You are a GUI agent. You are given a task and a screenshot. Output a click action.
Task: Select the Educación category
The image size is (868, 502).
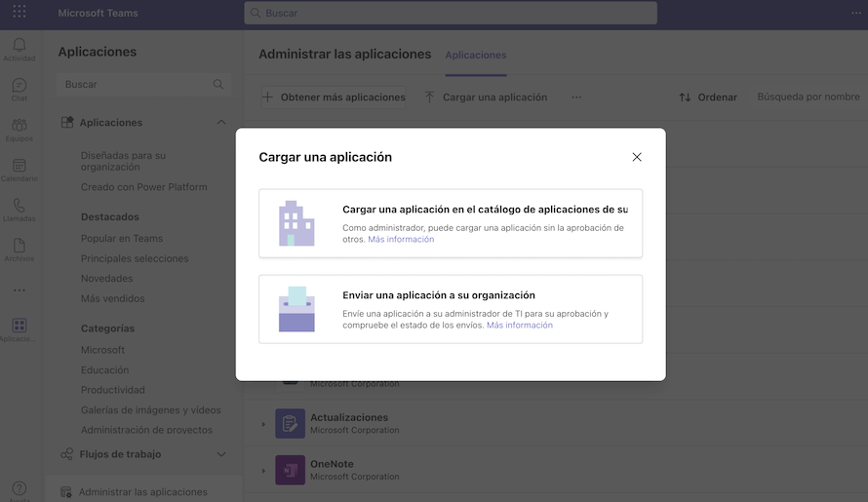pyautogui.click(x=104, y=369)
